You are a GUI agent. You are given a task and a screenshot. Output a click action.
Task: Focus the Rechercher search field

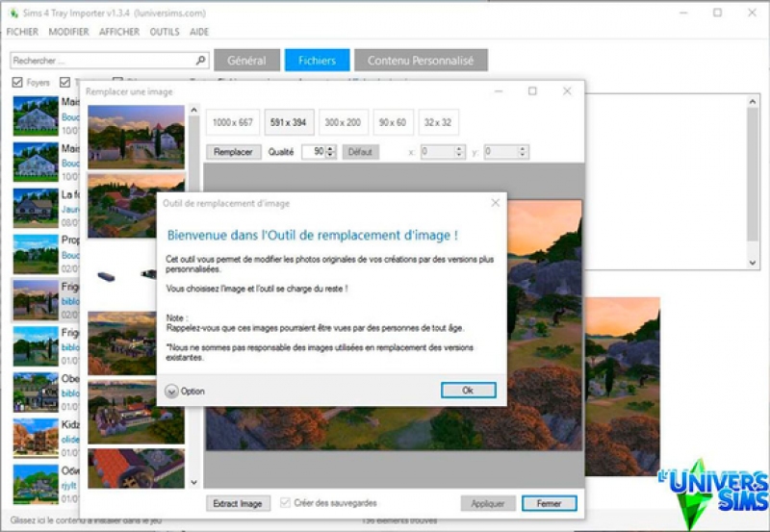click(x=103, y=61)
